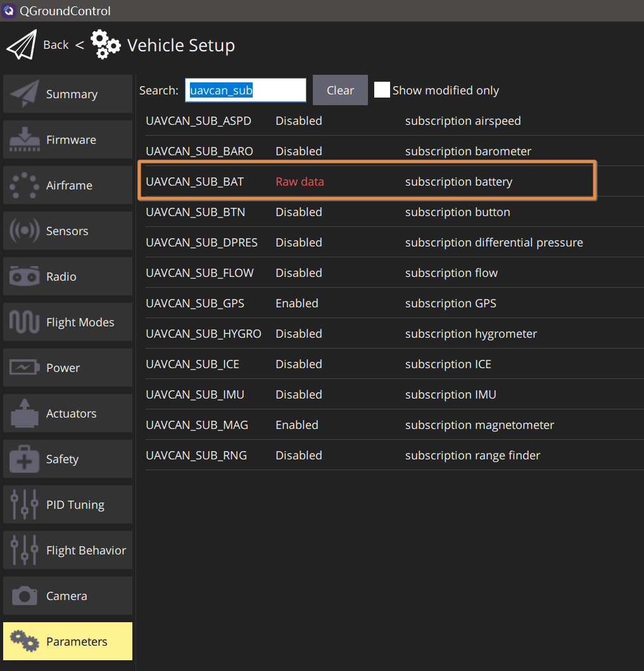Select the PID Tuning sliders icon
Screen dimensions: 644x671
(x=23, y=504)
